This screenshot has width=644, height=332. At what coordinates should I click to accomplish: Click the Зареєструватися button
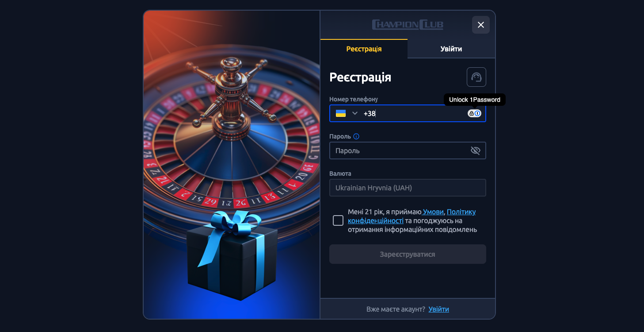pyautogui.click(x=408, y=254)
